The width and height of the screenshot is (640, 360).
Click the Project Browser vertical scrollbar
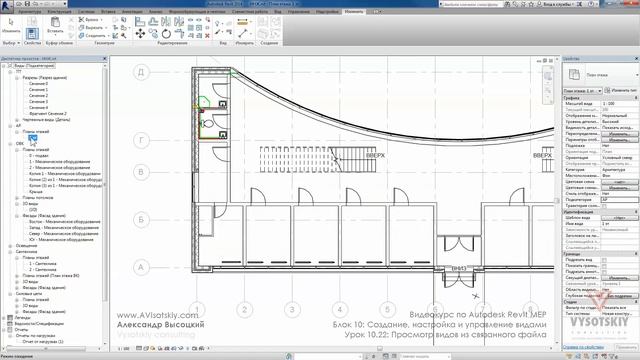click(x=104, y=184)
